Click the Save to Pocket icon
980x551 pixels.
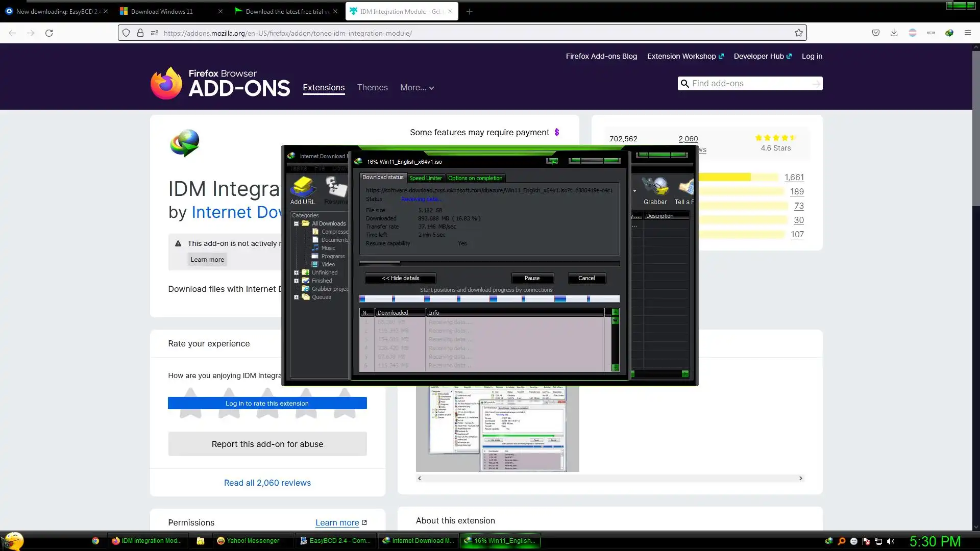875,33
